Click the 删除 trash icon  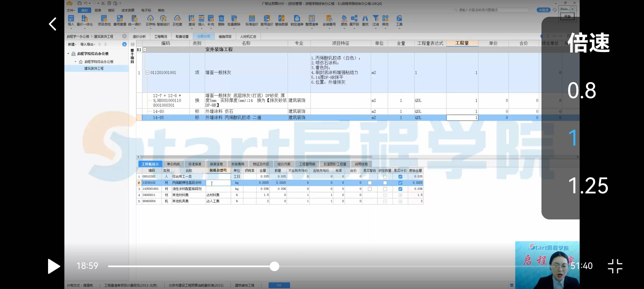221,20
